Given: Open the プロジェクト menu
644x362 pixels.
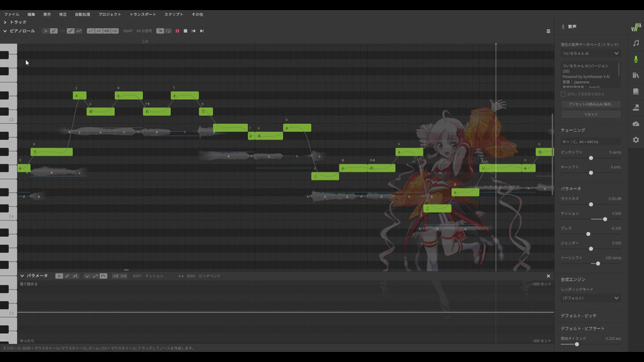Looking at the screenshot, I should 109,14.
